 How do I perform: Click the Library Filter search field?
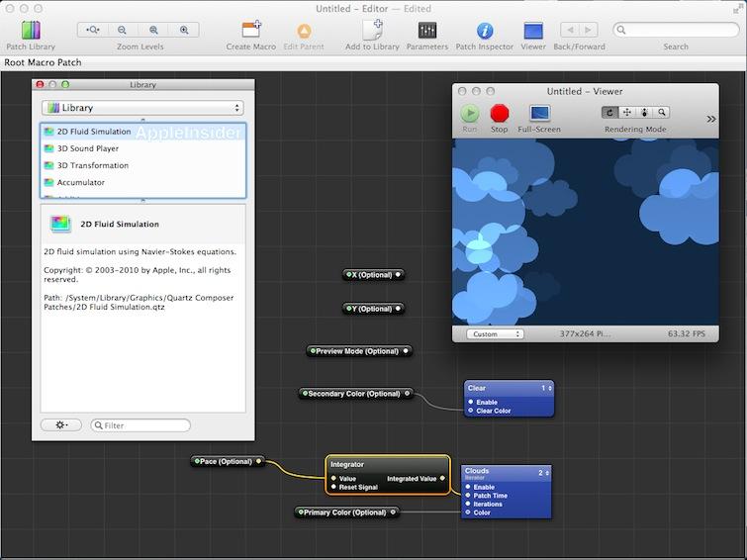point(140,425)
